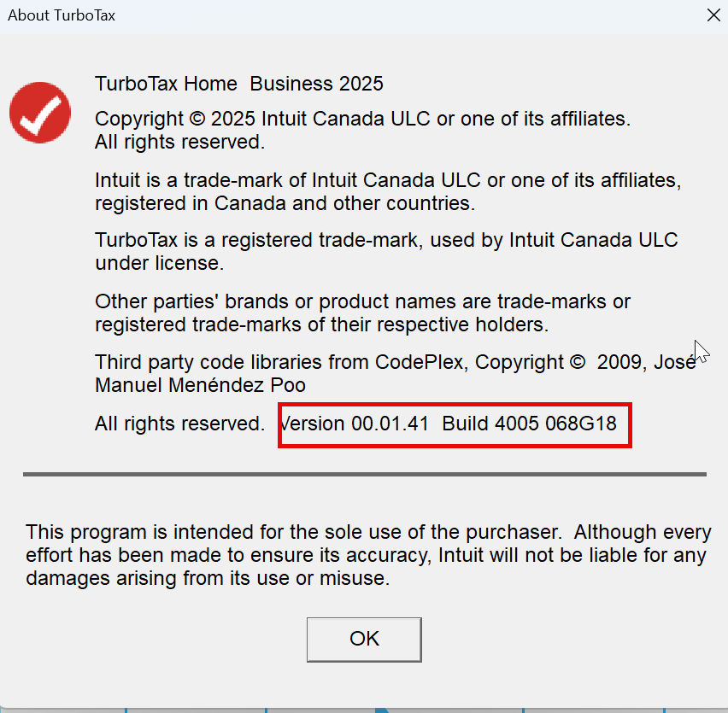Click "registered in Canada and other countries" text
Viewport: 728px width, 713px height.
pos(285,204)
